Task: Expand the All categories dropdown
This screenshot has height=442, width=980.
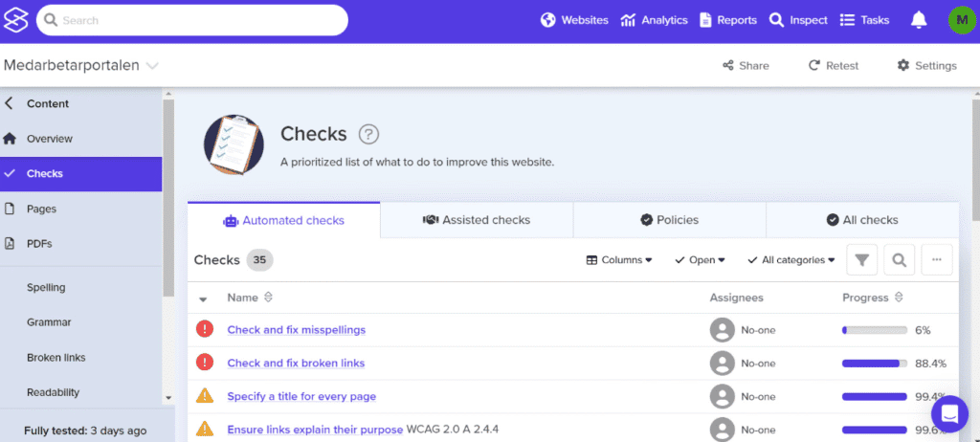Action: 791,259
